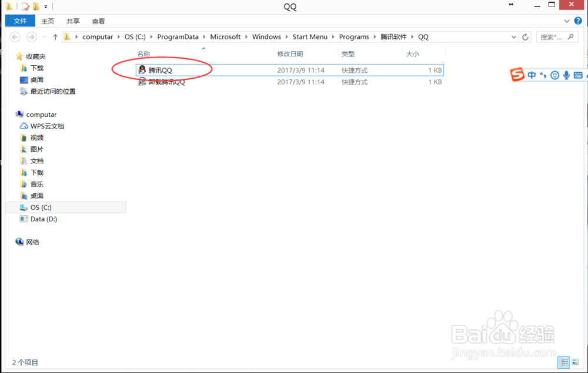The width and height of the screenshot is (588, 373).
Task: Switch to the 主页 ribbon tab
Action: pos(48,21)
